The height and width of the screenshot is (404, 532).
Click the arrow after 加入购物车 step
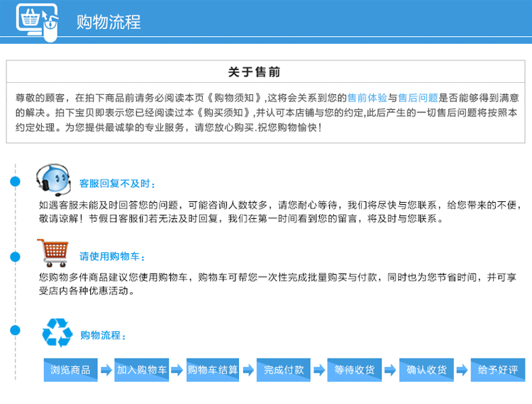[x=177, y=370]
